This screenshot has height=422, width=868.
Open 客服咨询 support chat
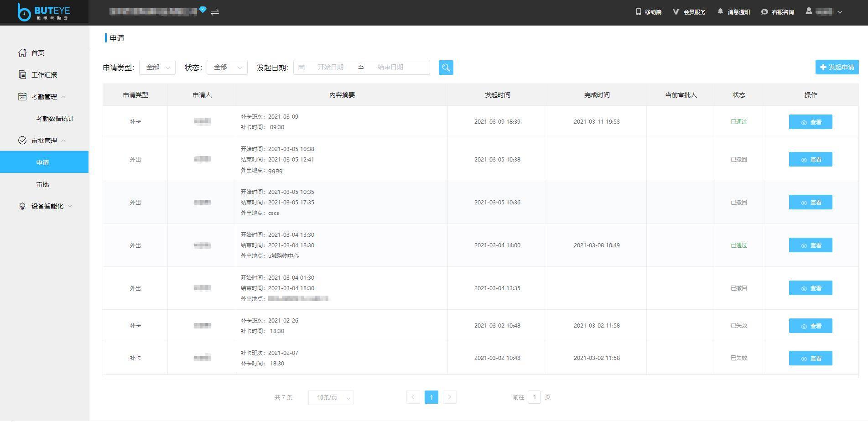(x=778, y=12)
